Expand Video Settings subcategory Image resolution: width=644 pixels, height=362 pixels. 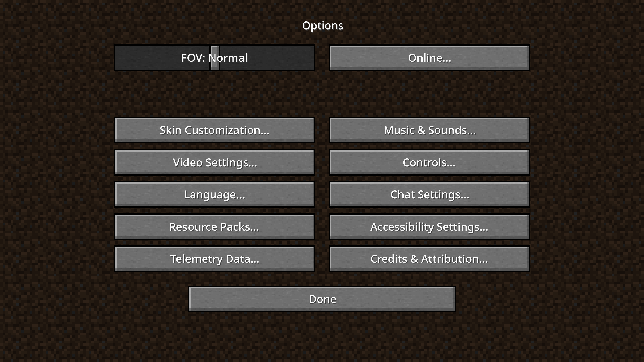215,162
